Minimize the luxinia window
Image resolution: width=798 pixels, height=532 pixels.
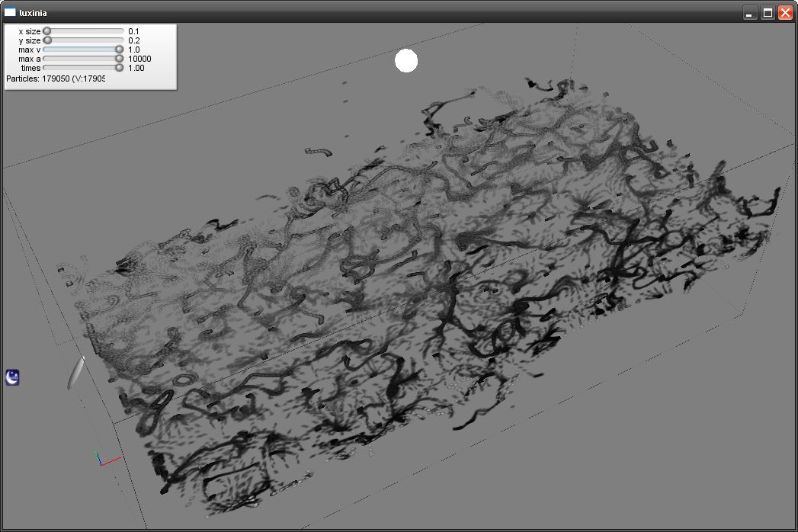point(751,12)
